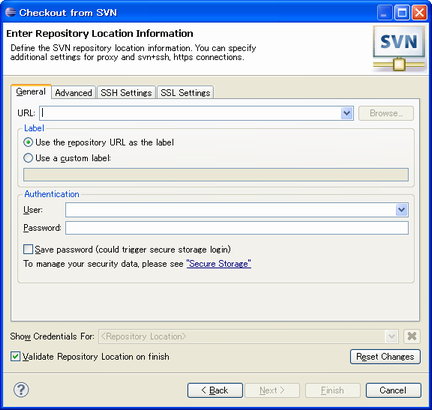Viewport: 432px width, 410px height.
Task: Minimize the Checkout from SVN window
Action: coord(385,13)
